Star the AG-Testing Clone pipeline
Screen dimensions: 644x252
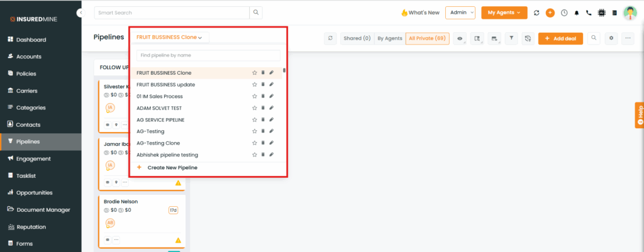254,143
